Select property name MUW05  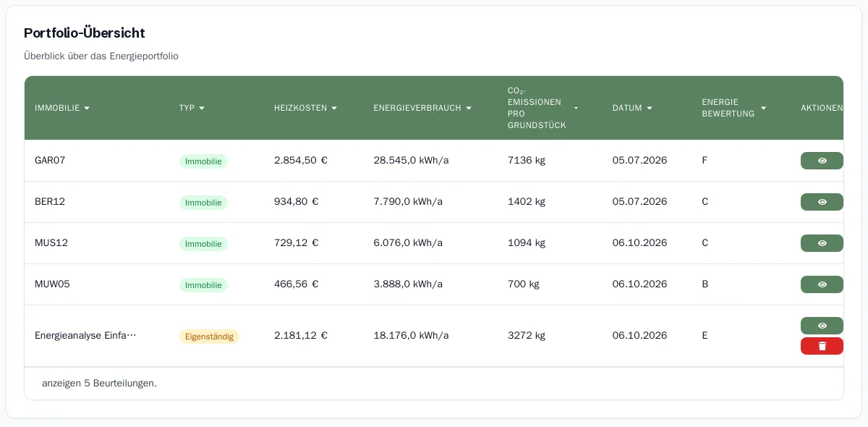52,284
